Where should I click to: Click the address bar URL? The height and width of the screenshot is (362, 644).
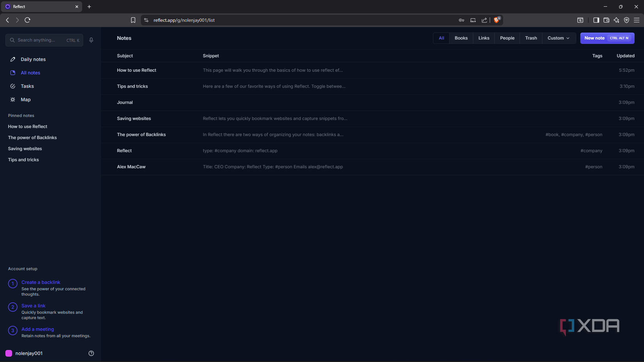(x=184, y=20)
